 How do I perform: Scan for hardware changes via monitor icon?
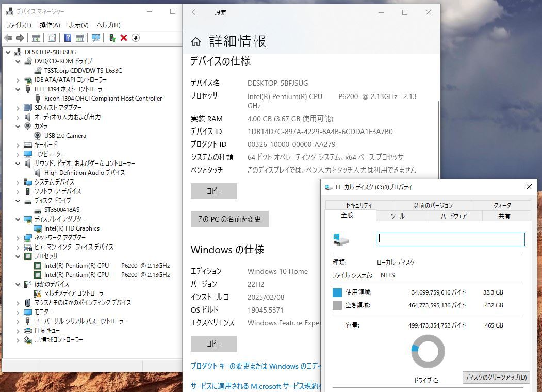[96, 38]
